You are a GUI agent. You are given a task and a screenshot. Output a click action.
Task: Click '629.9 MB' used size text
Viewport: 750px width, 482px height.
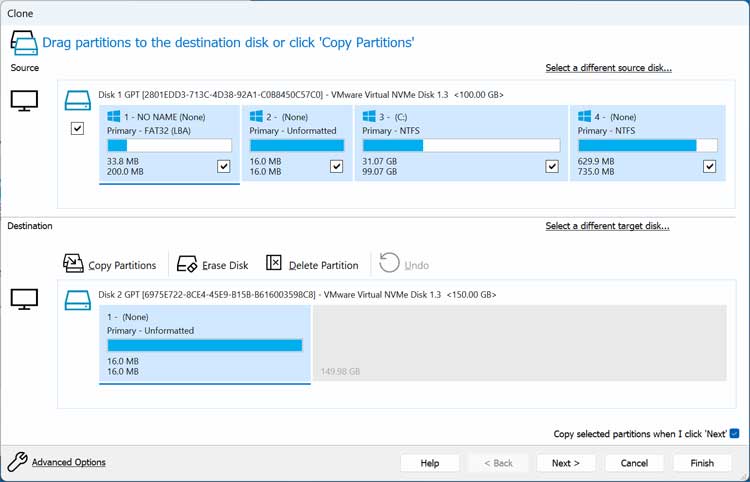pos(596,161)
